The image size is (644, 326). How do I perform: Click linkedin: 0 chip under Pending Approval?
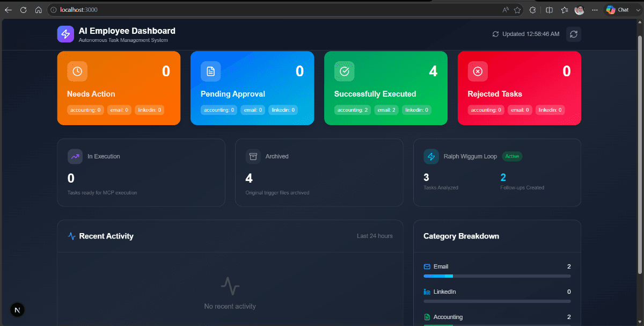[x=283, y=110]
